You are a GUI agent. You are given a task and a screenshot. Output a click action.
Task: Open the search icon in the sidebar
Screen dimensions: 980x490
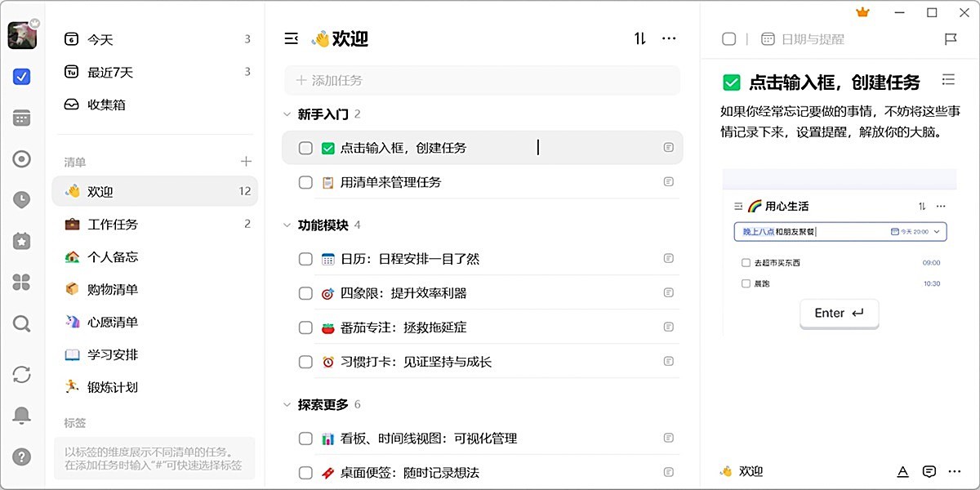coord(21,323)
